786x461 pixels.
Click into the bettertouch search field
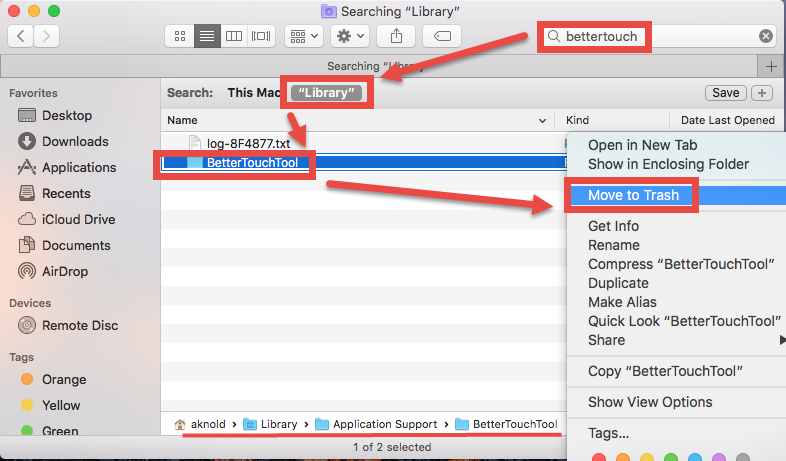tap(659, 36)
